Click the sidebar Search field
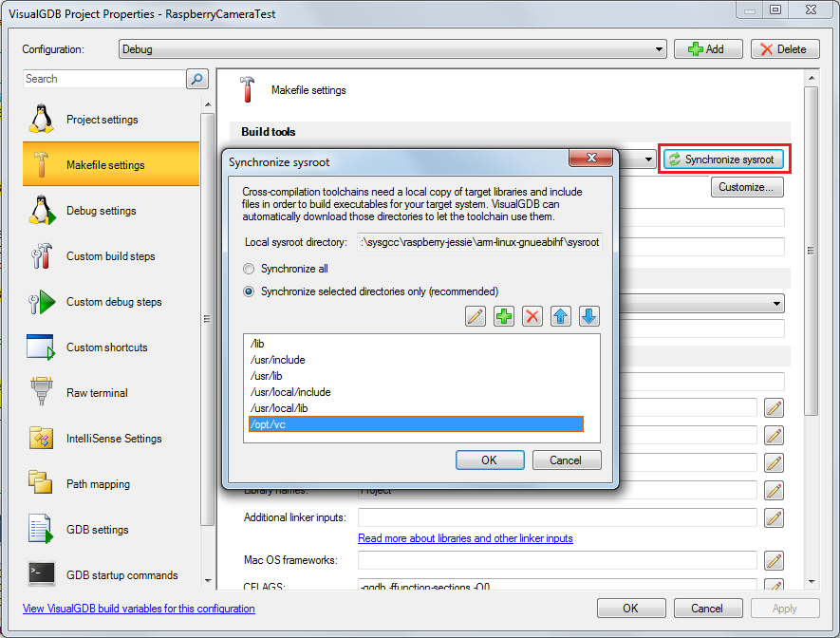The width and height of the screenshot is (840, 638). 103,79
